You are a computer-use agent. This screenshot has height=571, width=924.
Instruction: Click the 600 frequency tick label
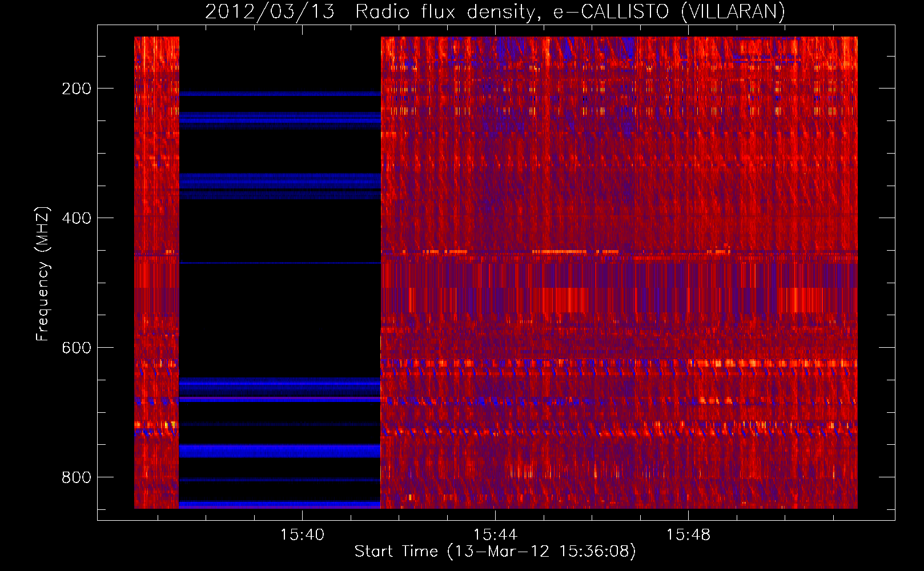pos(77,348)
